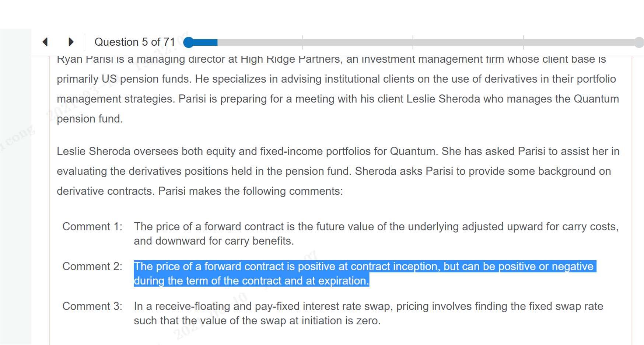
Task: Click "Parisi makes the following comments:" text
Action: 250,191
